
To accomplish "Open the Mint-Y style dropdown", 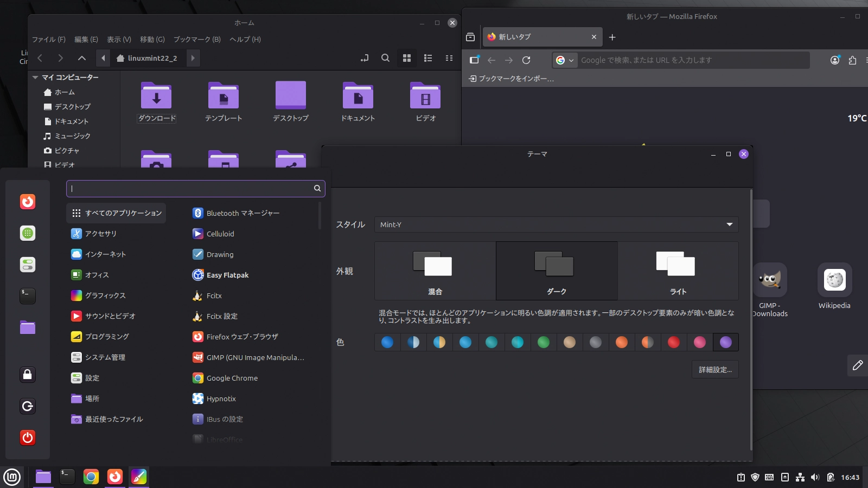I will 556,224.
